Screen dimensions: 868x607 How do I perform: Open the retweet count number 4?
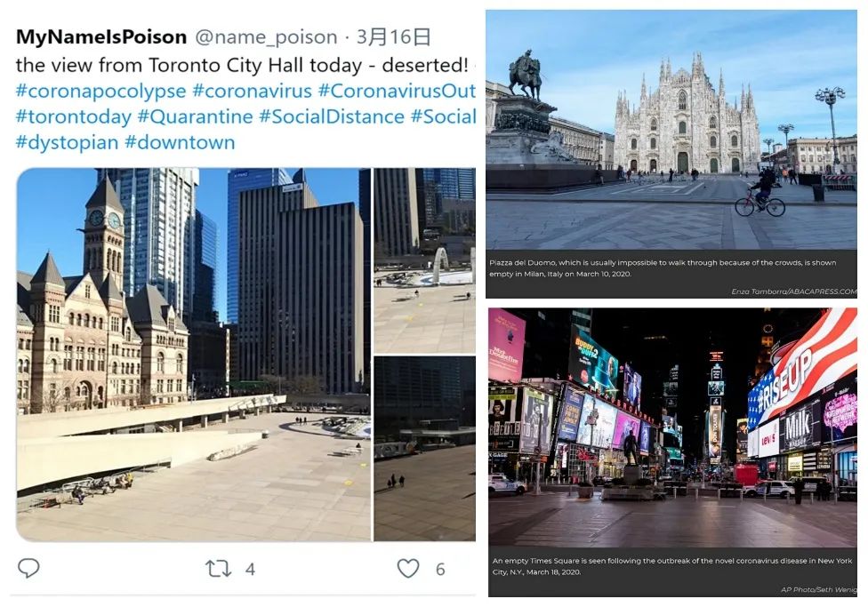click(250, 570)
